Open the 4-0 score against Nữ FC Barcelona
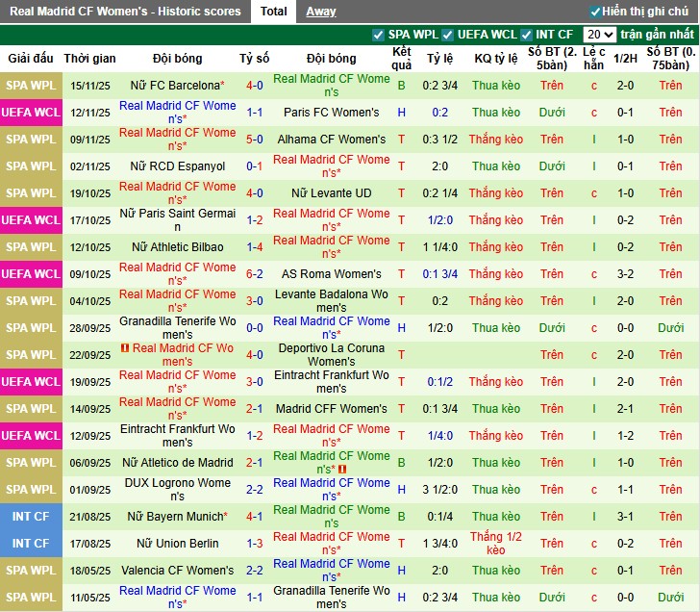 (x=255, y=86)
